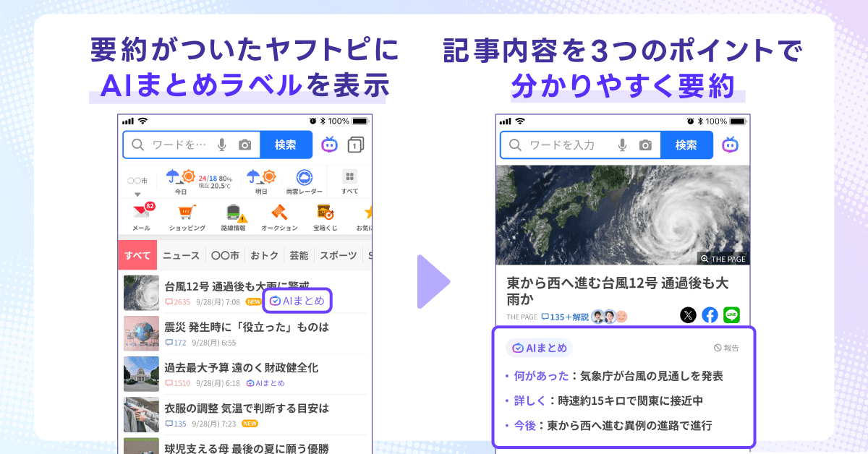
Task: Open the 震災 発生時に「役立った」ものは article thumbnail
Action: [141, 333]
